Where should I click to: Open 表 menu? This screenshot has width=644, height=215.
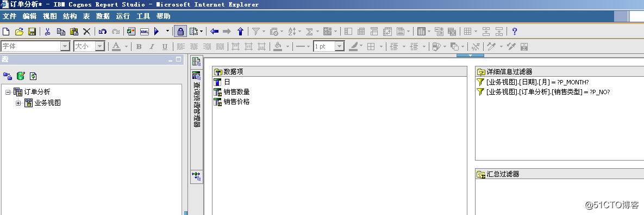pos(86,16)
